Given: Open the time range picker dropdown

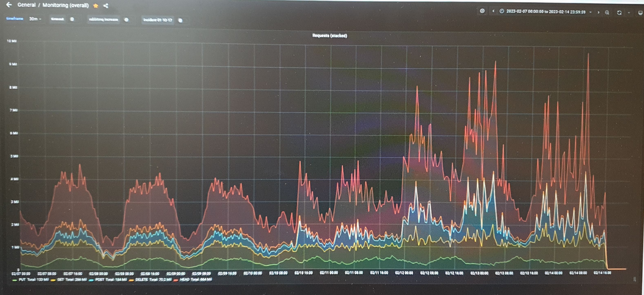Looking at the screenshot, I should click(546, 12).
